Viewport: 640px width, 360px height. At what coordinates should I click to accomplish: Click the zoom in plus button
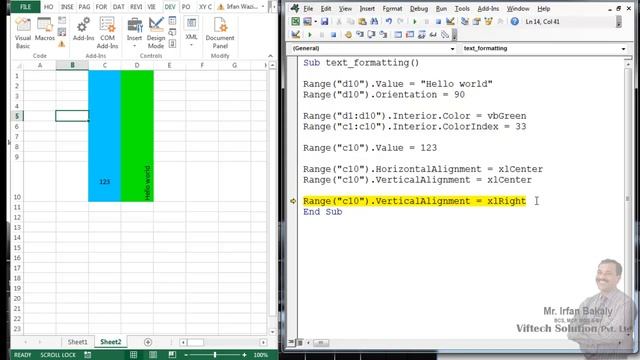[244, 355]
